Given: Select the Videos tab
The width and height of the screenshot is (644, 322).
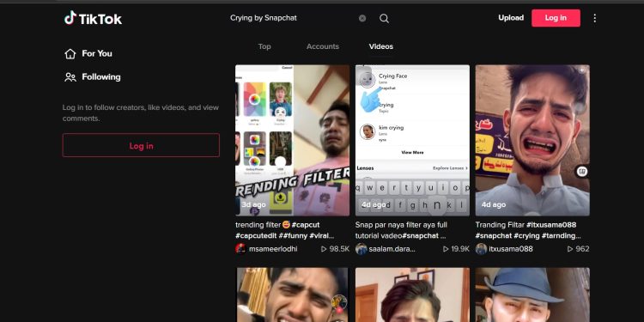Looking at the screenshot, I should (x=380, y=46).
